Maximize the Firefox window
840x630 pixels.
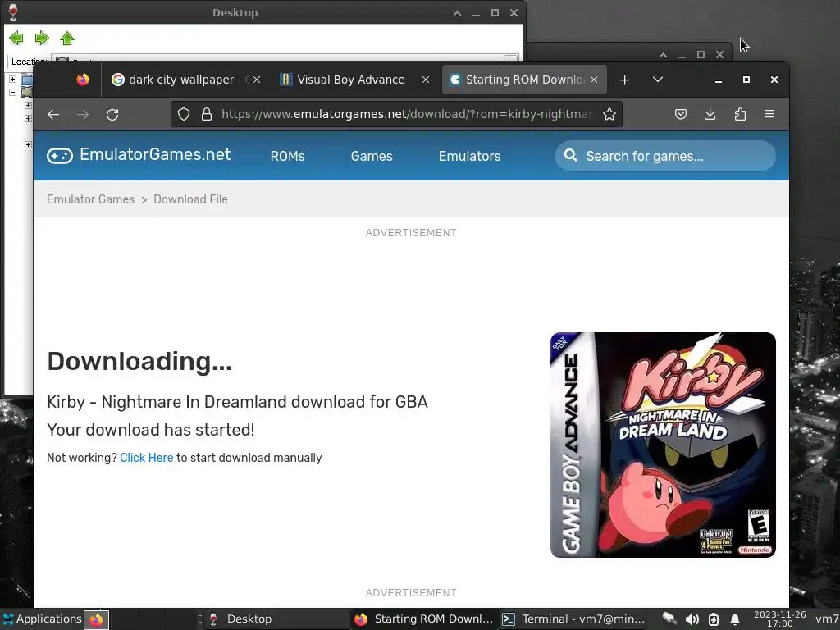tap(746, 80)
